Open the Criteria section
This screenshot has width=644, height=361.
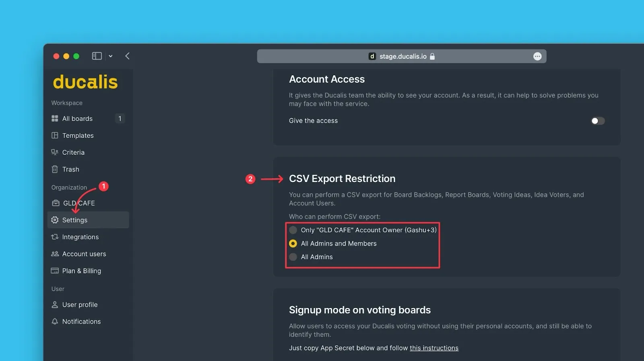(x=73, y=152)
